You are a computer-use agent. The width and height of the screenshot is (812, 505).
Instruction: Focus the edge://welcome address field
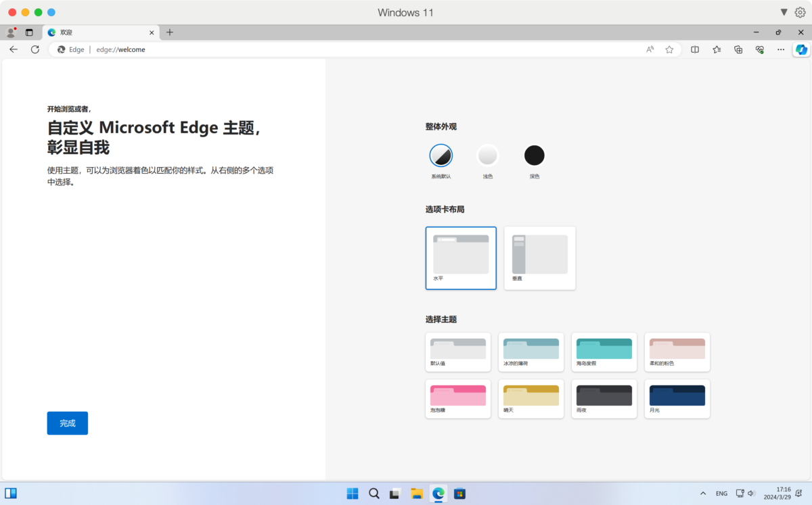(365, 49)
